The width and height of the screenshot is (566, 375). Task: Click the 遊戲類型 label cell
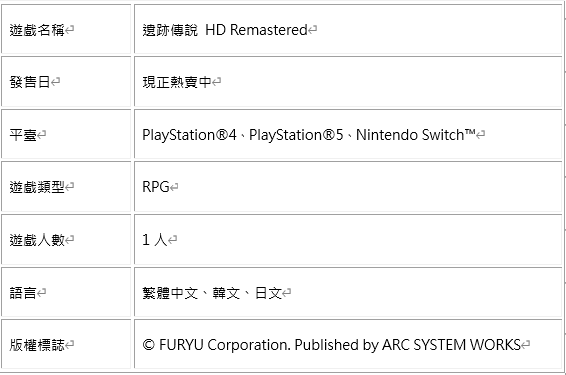[x=66, y=187]
